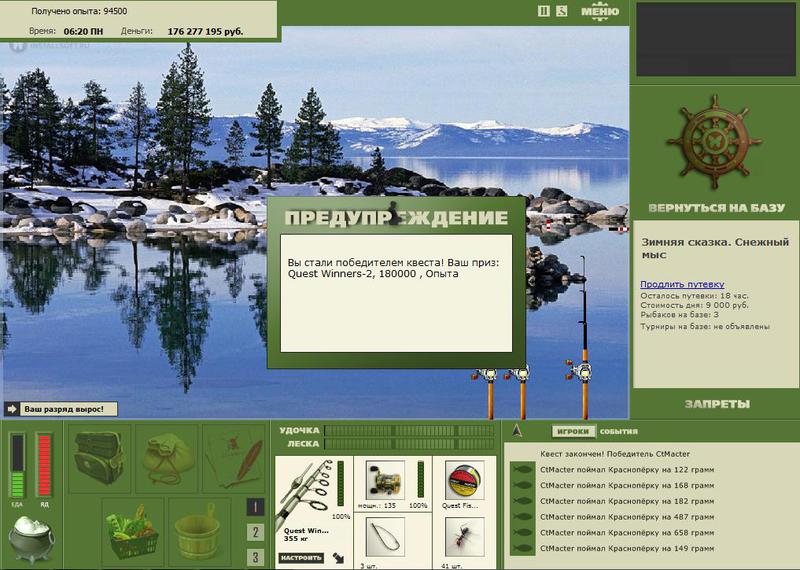Click the cooking cauldron pot icon
Screen dimensions: 800x570
point(32,538)
